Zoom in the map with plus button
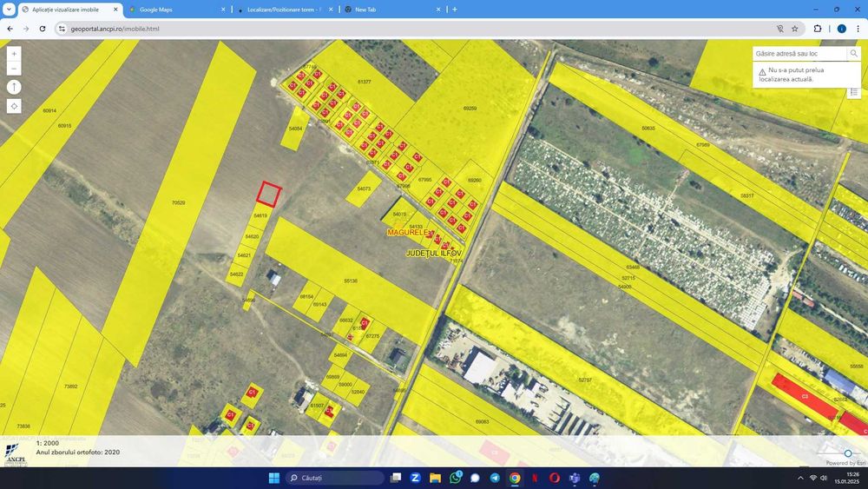This screenshot has height=489, width=868. 14,54
